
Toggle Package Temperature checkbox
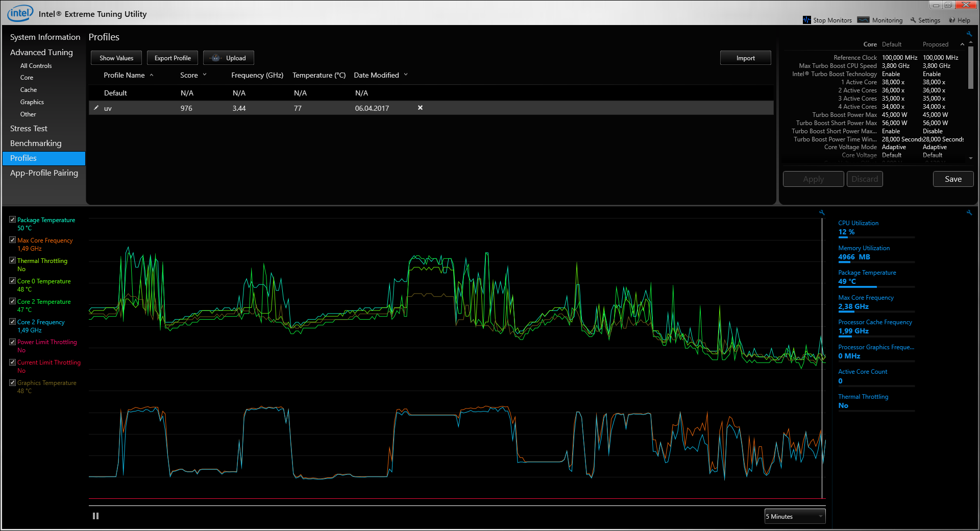(x=12, y=220)
